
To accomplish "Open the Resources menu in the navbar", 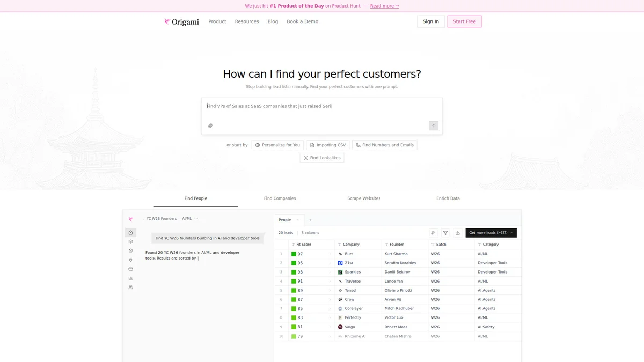I will coord(247,21).
